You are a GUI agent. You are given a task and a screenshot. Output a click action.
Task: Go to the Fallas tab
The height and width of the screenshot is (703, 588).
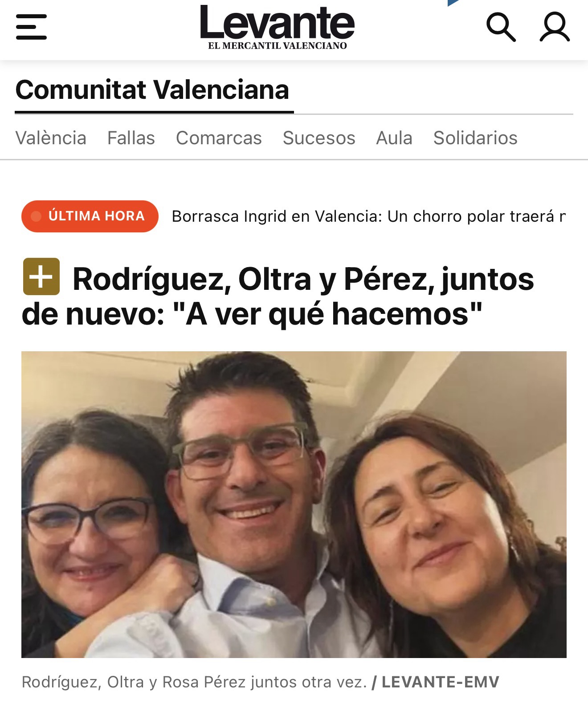click(131, 138)
